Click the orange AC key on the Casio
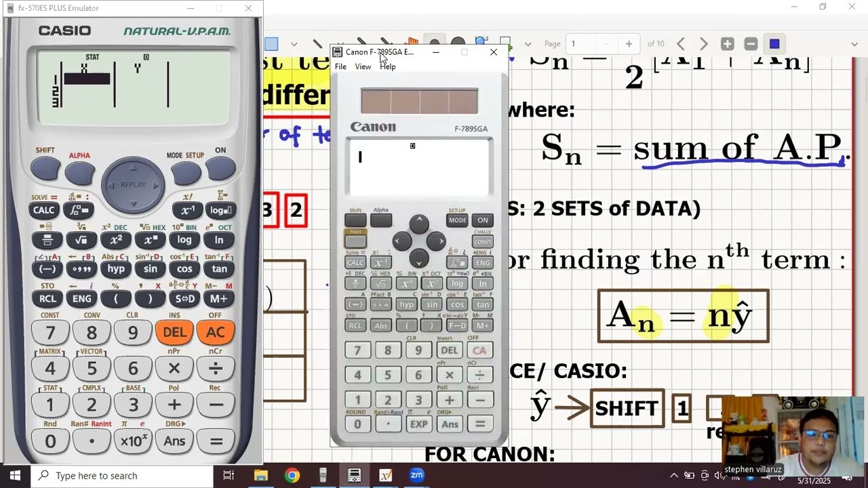 pos(216,332)
